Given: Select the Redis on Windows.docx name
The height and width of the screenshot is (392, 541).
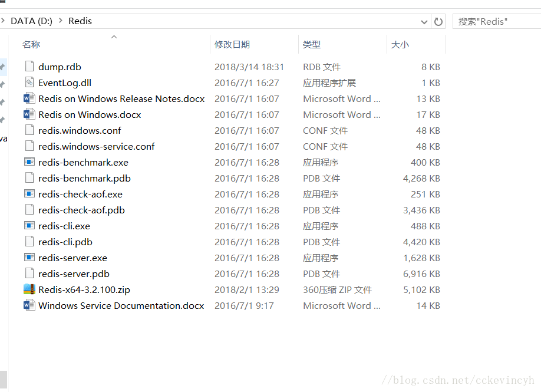Looking at the screenshot, I should point(90,114).
